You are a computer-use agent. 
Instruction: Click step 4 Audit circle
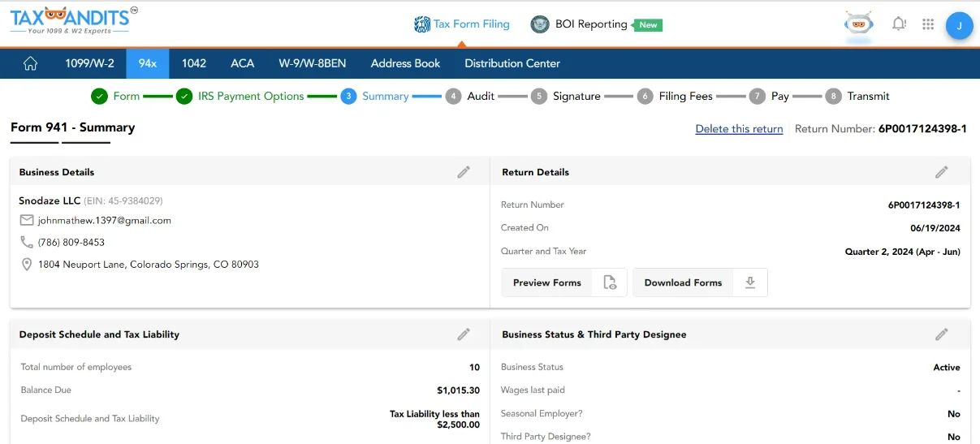[x=453, y=96]
